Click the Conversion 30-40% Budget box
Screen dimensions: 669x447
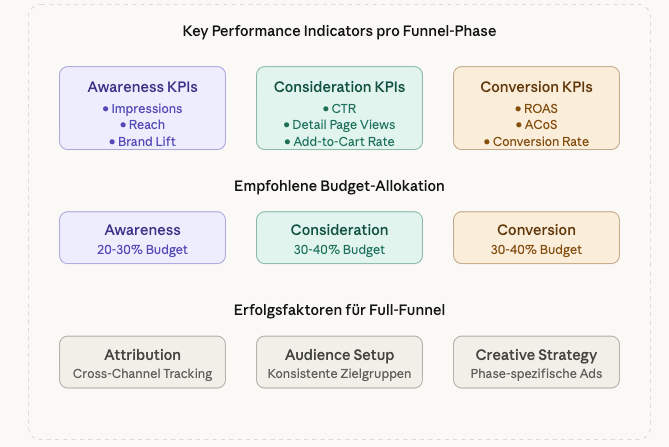(536, 238)
